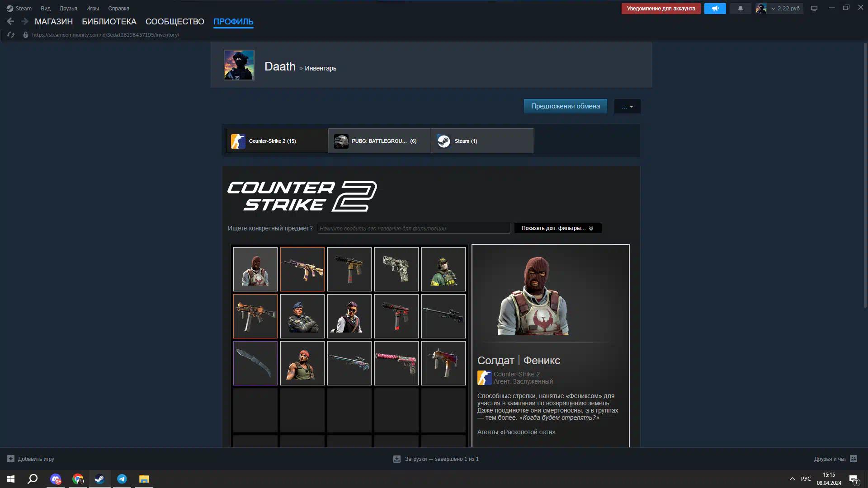Select the purple-gold AK-47 rifle item

(x=302, y=269)
